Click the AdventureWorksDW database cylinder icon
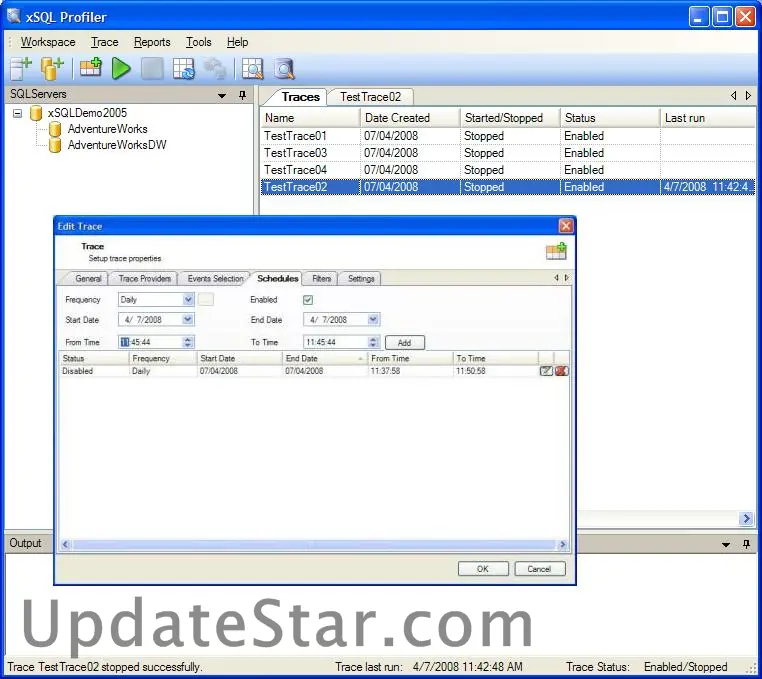Image resolution: width=762 pixels, height=679 pixels. tap(55, 145)
